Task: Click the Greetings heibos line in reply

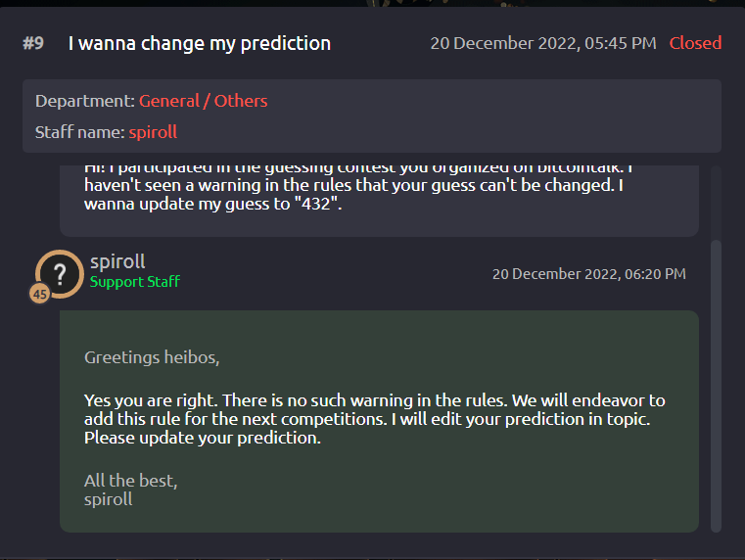Action: click(x=152, y=357)
